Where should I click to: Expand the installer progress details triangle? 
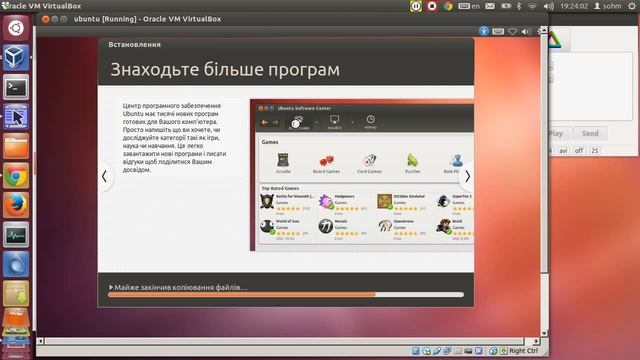coord(111,287)
